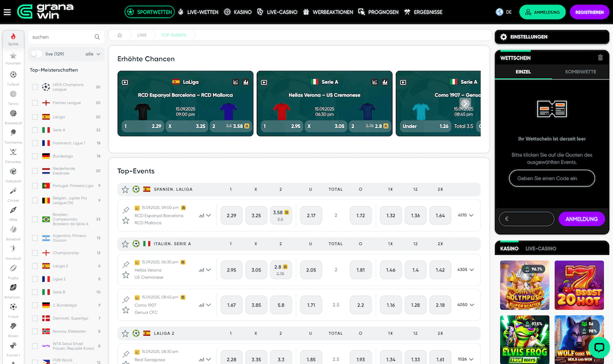Click search magnifier icon in sidebar
This screenshot has height=364, width=613.
(x=97, y=37)
